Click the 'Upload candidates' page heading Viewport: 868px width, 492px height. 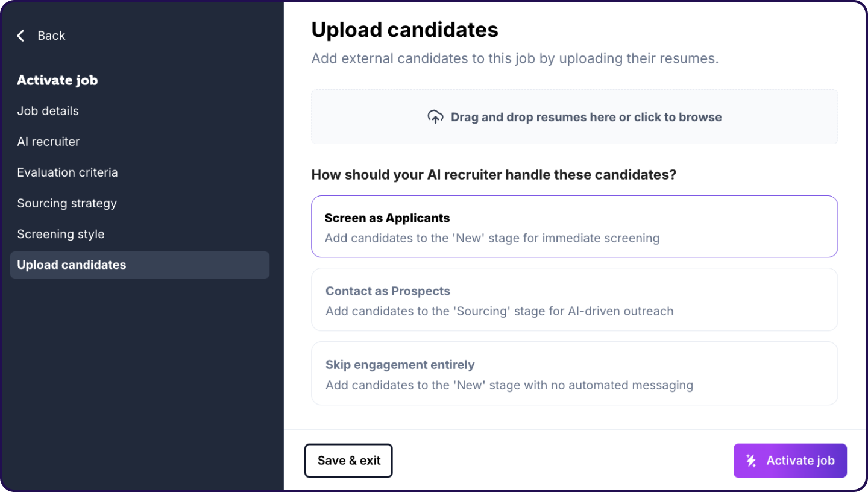(404, 29)
